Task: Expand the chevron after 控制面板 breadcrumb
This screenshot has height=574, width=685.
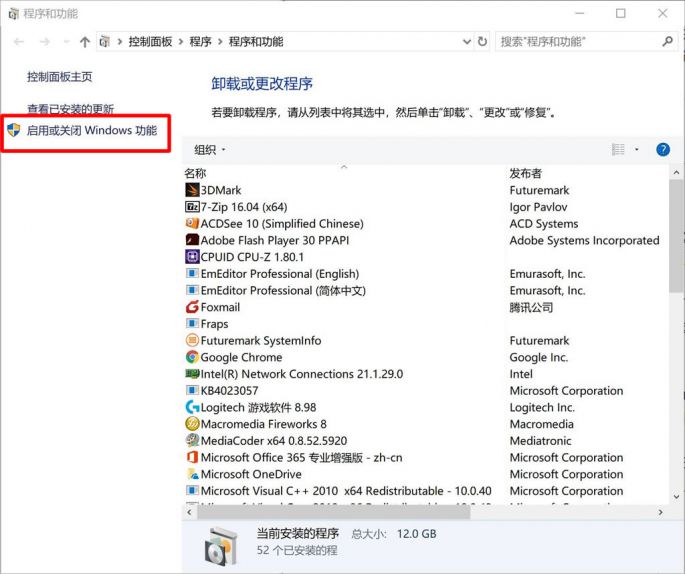Action: point(180,42)
